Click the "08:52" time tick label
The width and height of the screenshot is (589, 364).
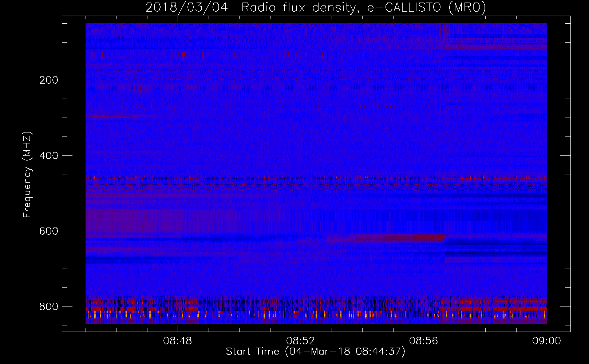300,341
